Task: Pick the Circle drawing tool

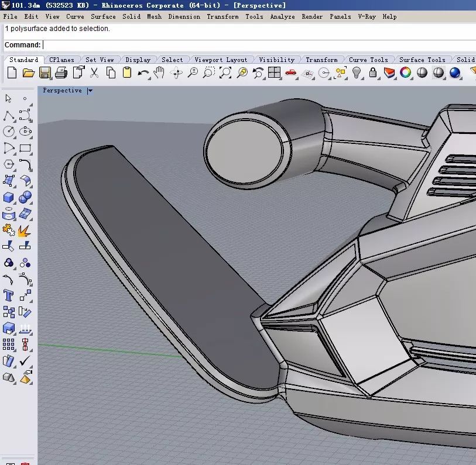Action: pyautogui.click(x=9, y=132)
